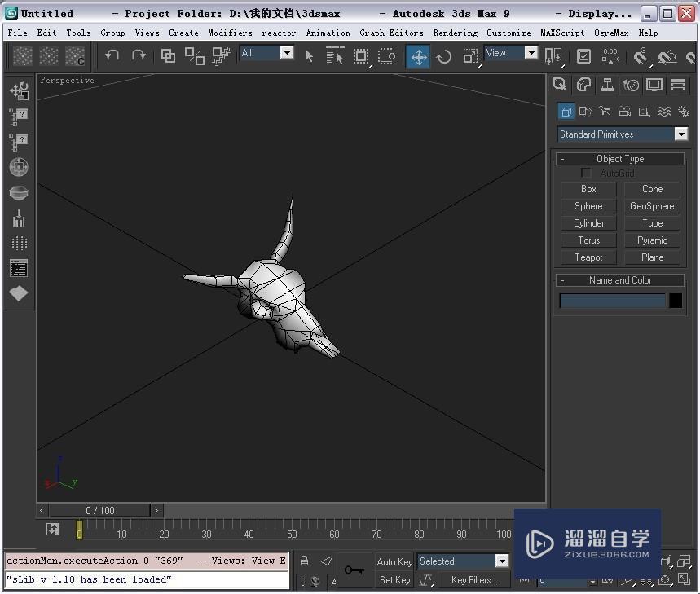This screenshot has height=594, width=700.
Task: Open the Hierarchy command panel tab
Action: click(607, 85)
